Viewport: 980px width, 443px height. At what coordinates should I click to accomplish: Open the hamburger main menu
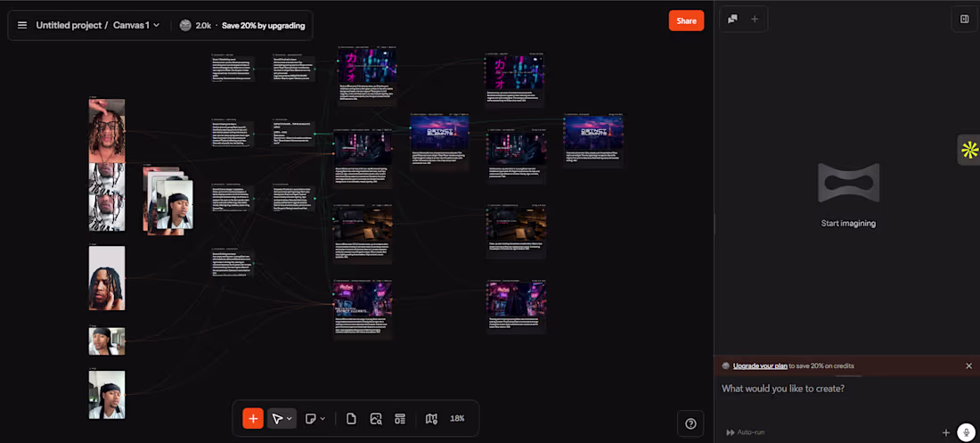click(22, 25)
